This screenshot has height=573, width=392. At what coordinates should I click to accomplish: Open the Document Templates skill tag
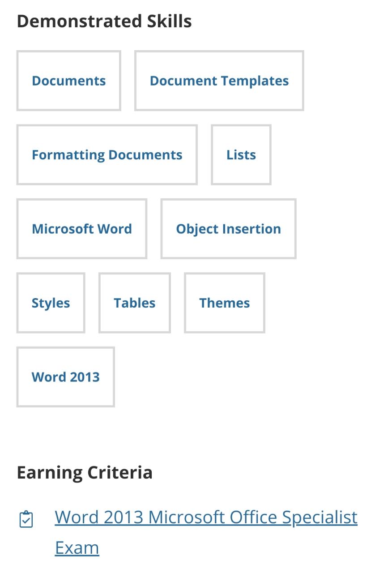coord(219,81)
